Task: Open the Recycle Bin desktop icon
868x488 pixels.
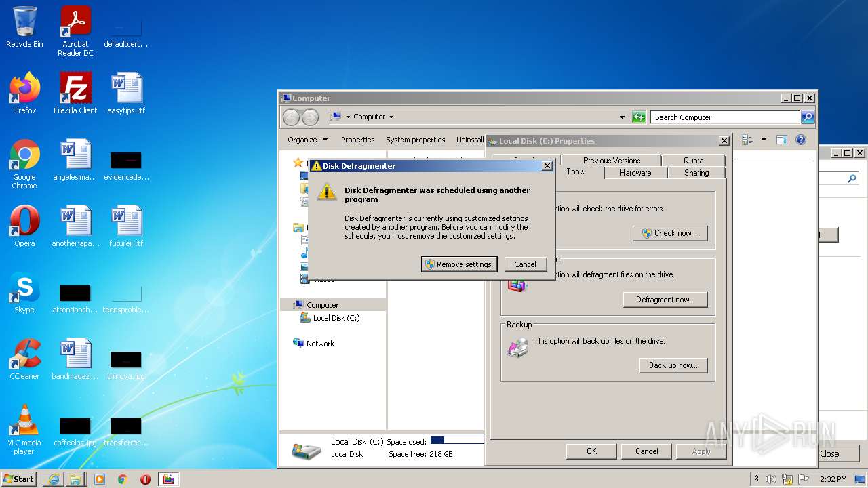Action: point(24,27)
